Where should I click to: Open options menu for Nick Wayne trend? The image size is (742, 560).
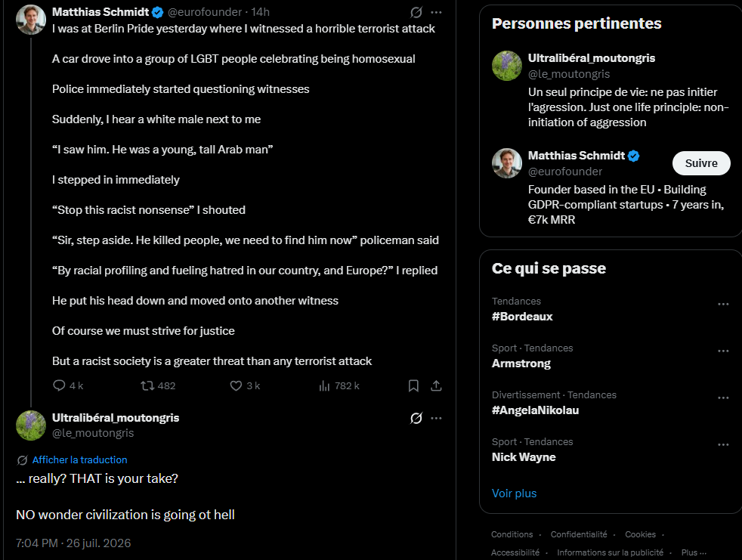tap(723, 444)
